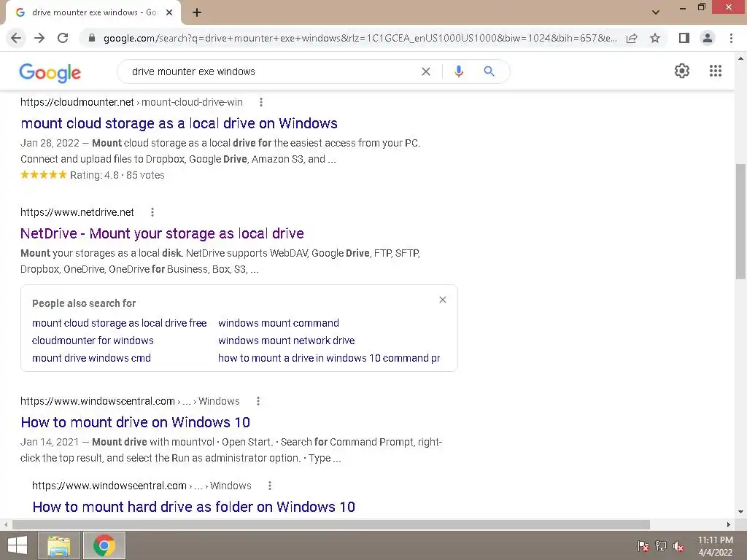Screen dimensions: 747x560
Task: Search mount drive windows cmd
Action: pos(91,358)
